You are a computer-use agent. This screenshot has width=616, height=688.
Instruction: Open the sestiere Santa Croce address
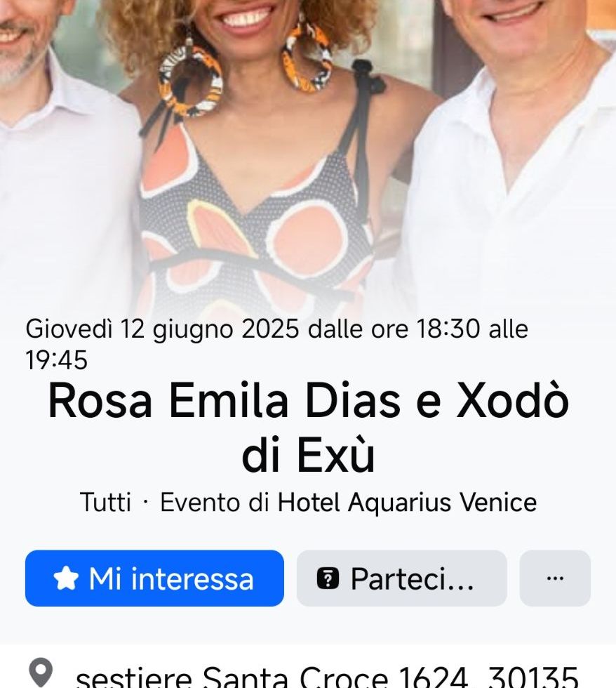point(327,676)
